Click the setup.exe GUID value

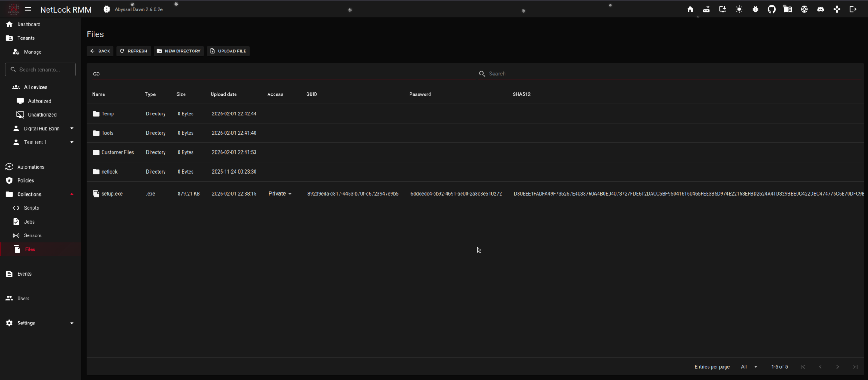(353, 194)
